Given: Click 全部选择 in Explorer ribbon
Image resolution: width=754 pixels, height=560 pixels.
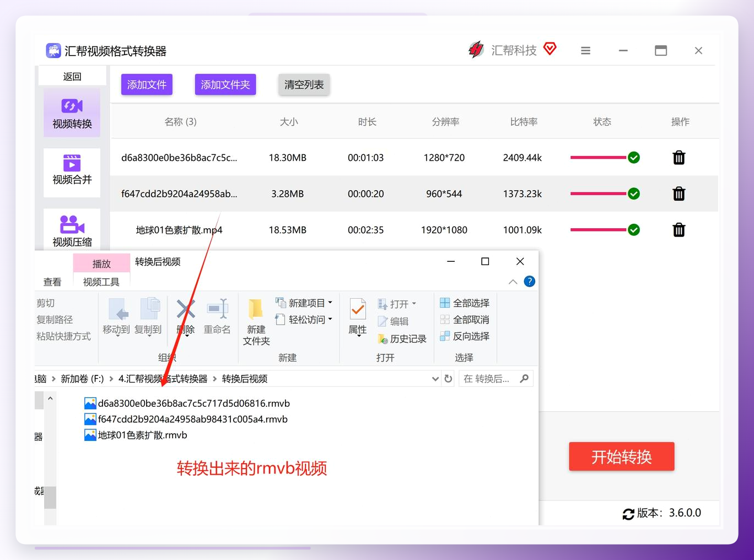Looking at the screenshot, I should click(465, 303).
